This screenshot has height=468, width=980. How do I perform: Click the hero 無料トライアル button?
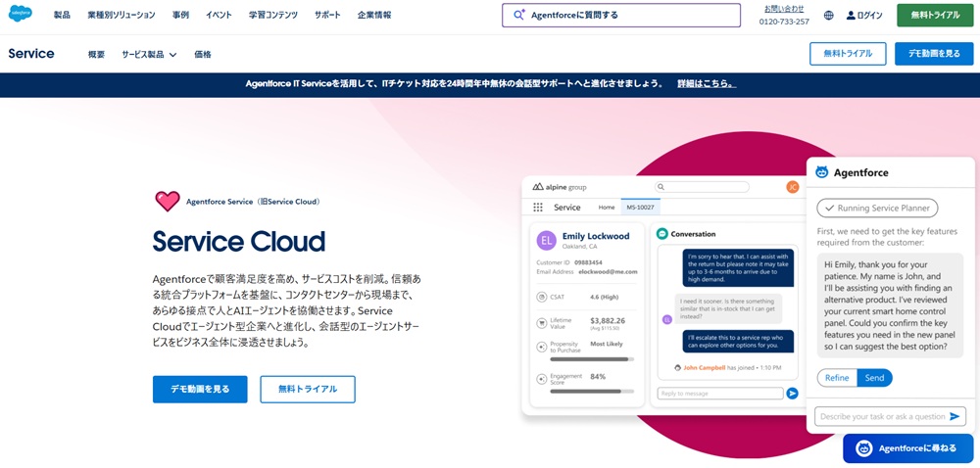(308, 389)
